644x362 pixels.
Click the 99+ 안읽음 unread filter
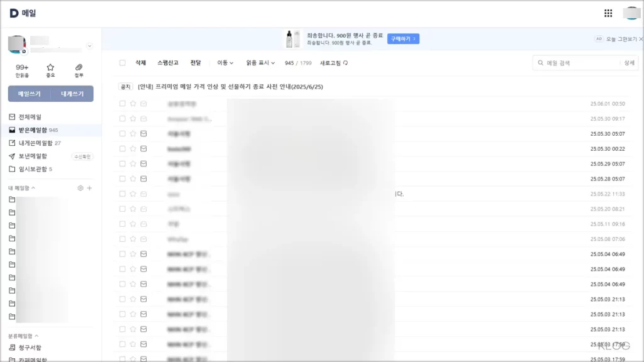point(23,68)
